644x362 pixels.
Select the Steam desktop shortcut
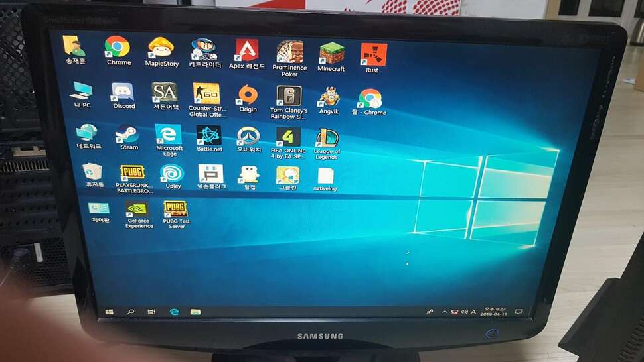point(127,137)
